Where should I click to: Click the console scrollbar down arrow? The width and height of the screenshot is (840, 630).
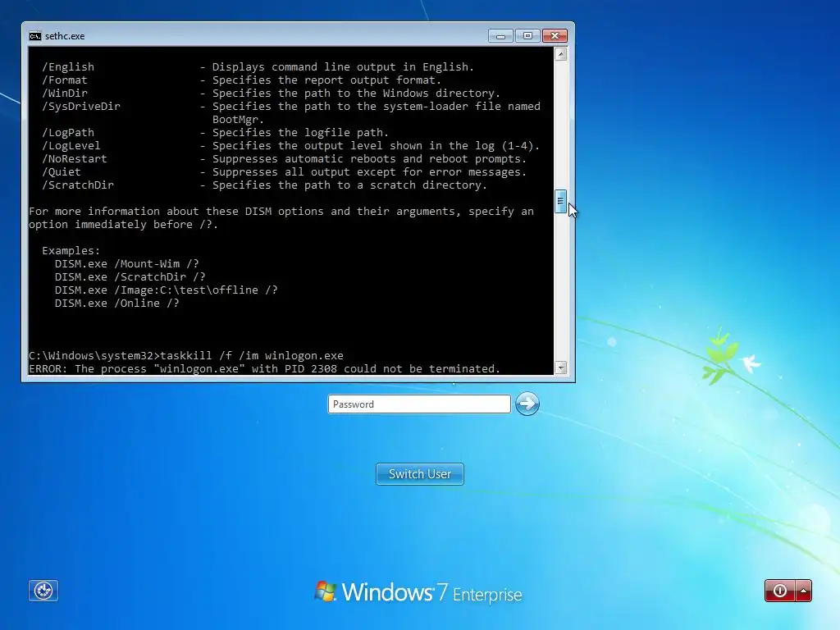tap(560, 367)
